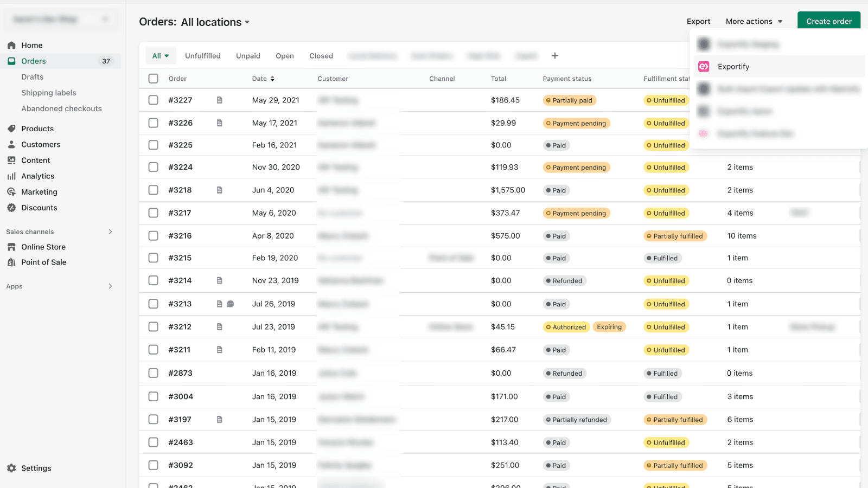Click the Point of Sale channel icon
Viewport: 868px width, 488px height.
tap(12, 262)
